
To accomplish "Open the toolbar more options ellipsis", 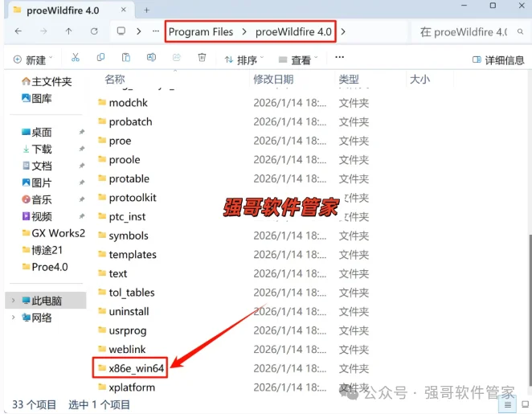I will [x=340, y=57].
